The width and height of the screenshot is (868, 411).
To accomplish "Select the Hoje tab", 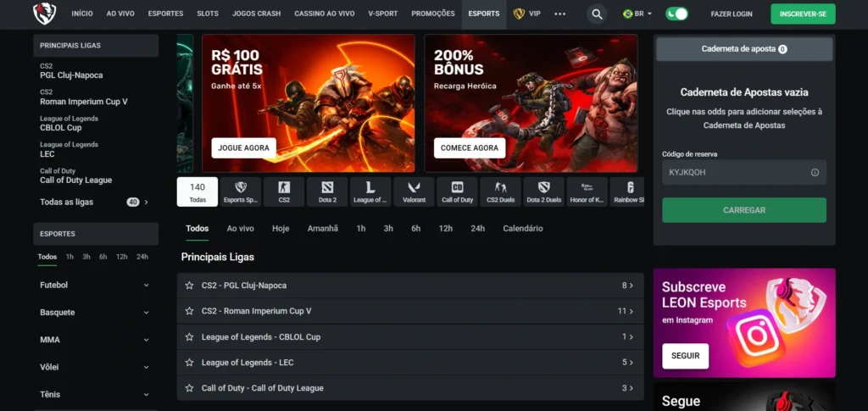I will [x=281, y=229].
